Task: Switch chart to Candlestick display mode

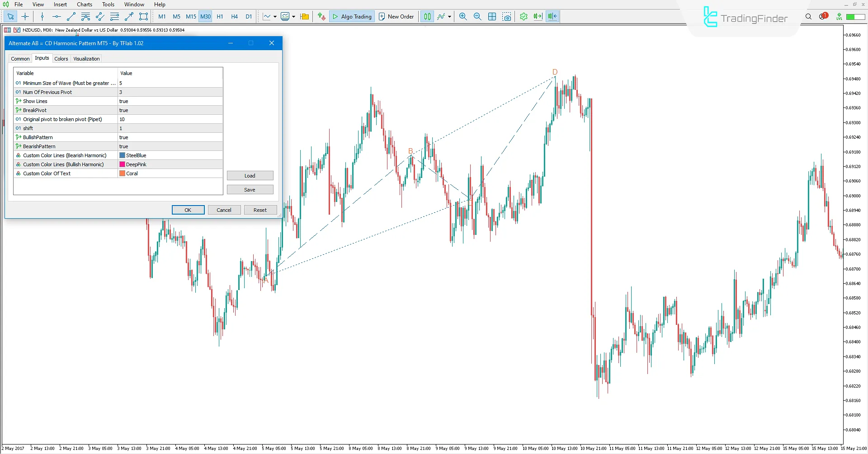Action: coord(427,16)
